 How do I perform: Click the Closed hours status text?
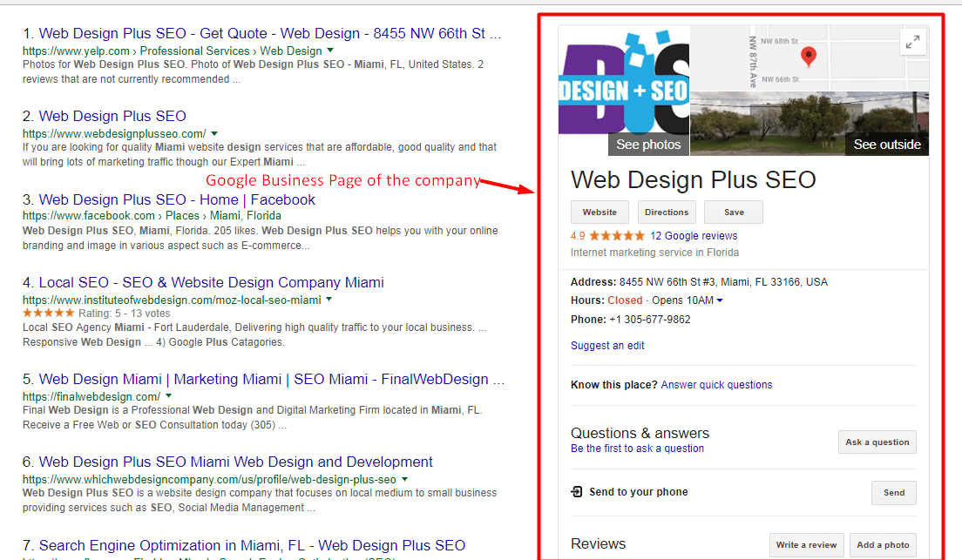(625, 300)
